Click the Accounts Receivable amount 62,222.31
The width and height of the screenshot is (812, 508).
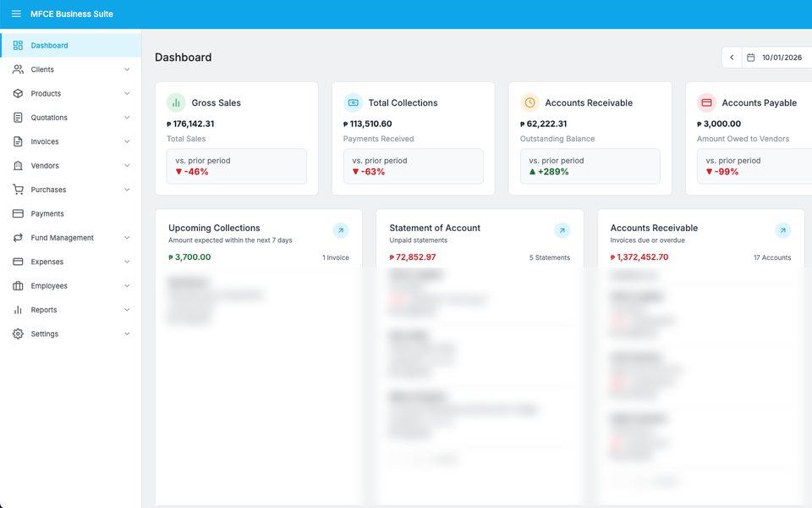click(544, 124)
